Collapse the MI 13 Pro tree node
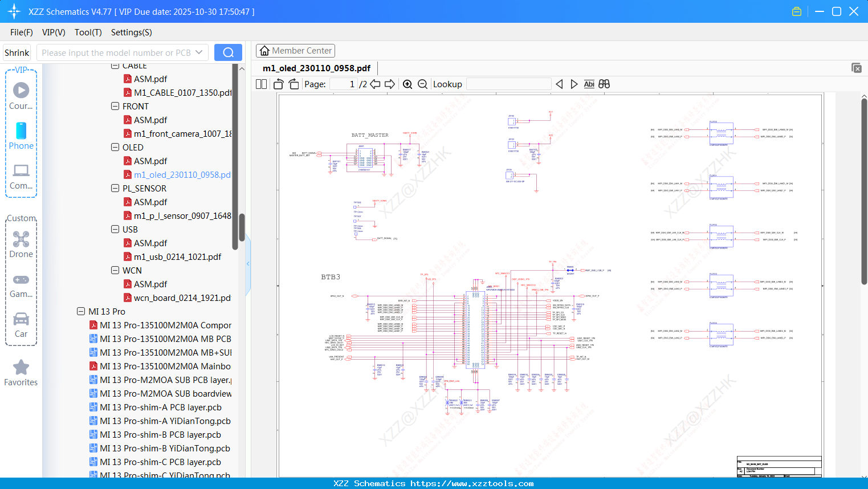This screenshot has height=489, width=868. pos(81,311)
